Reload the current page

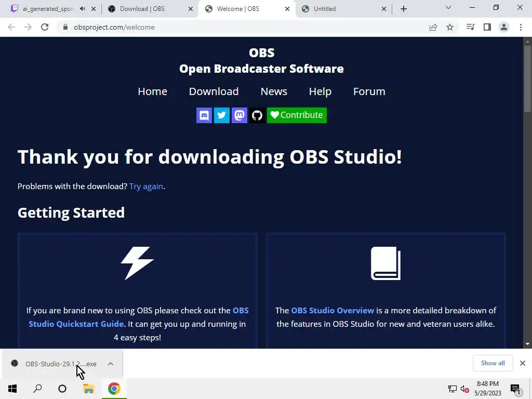click(45, 27)
